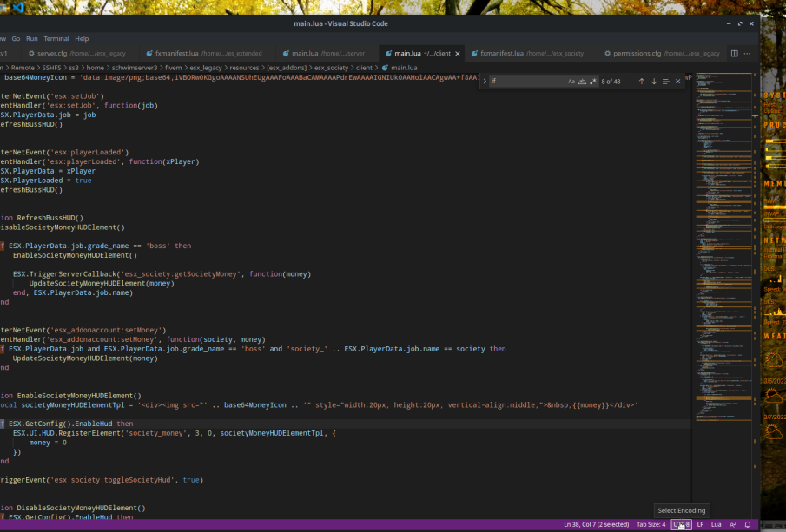
Task: Enable regular expression search in find widget
Action: tap(592, 81)
